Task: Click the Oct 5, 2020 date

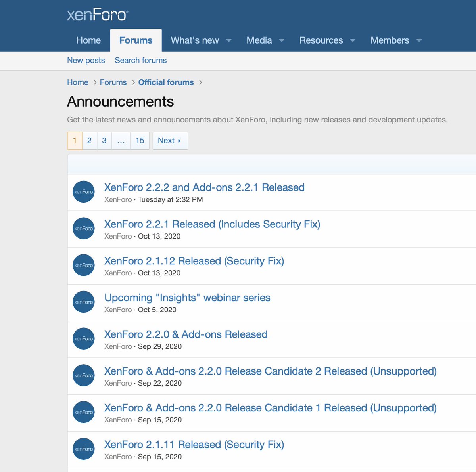Action: [x=157, y=310]
